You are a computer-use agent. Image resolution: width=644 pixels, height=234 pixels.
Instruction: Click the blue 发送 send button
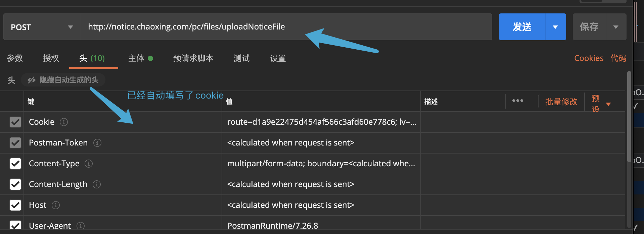click(x=522, y=27)
